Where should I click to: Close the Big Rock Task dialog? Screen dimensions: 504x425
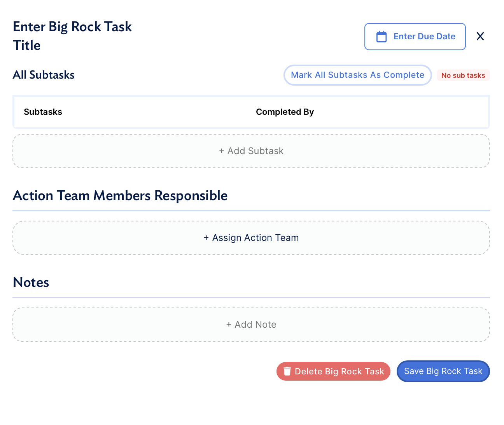point(480,36)
